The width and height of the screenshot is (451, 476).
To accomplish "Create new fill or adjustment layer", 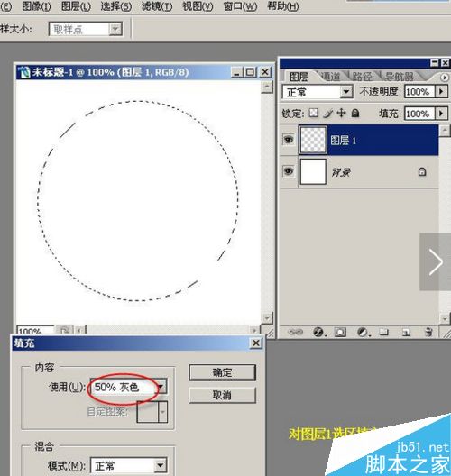I will (364, 332).
